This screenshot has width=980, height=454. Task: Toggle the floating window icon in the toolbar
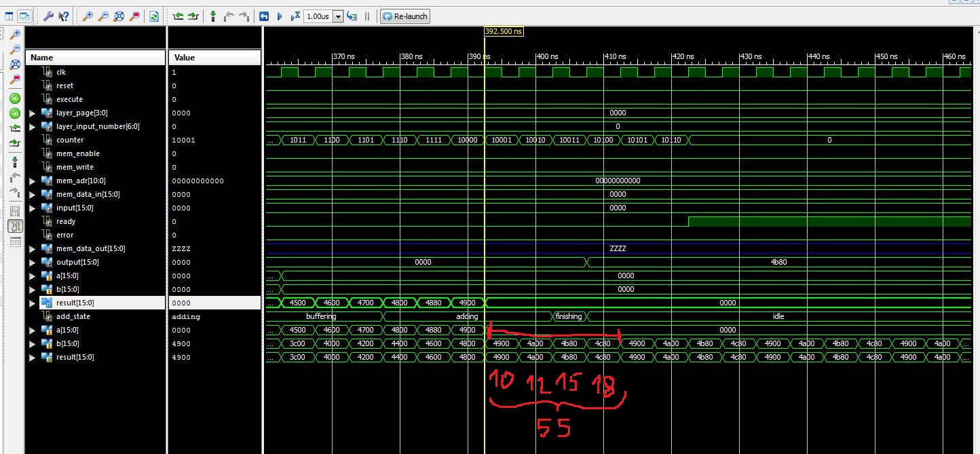24,16
